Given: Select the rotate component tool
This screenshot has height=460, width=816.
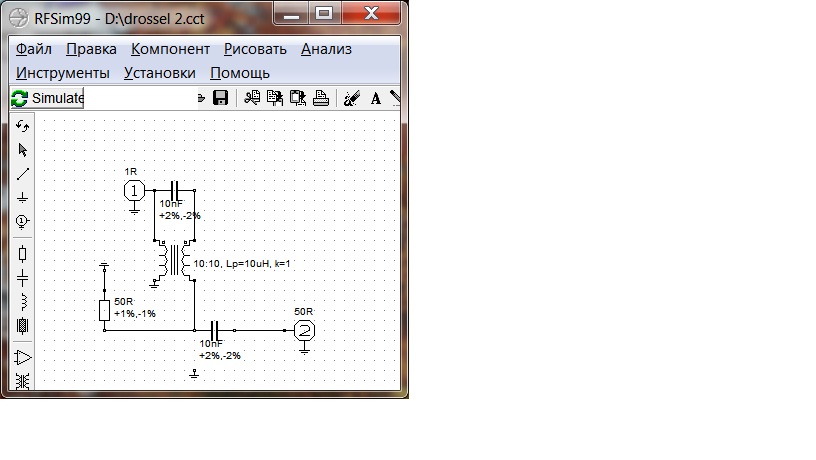Looking at the screenshot, I should click(22, 126).
